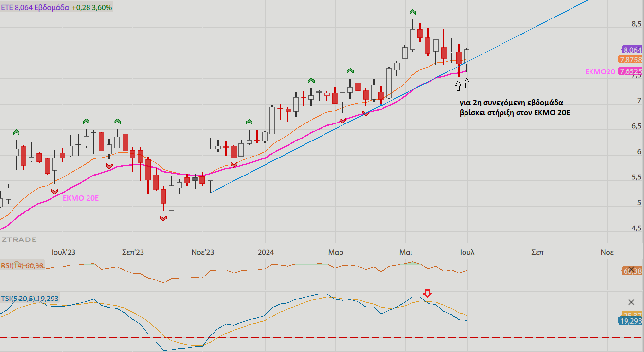This screenshot has height=352, width=644.
Task: Click the Σεπ label right of Ιουλ
Action: point(537,252)
